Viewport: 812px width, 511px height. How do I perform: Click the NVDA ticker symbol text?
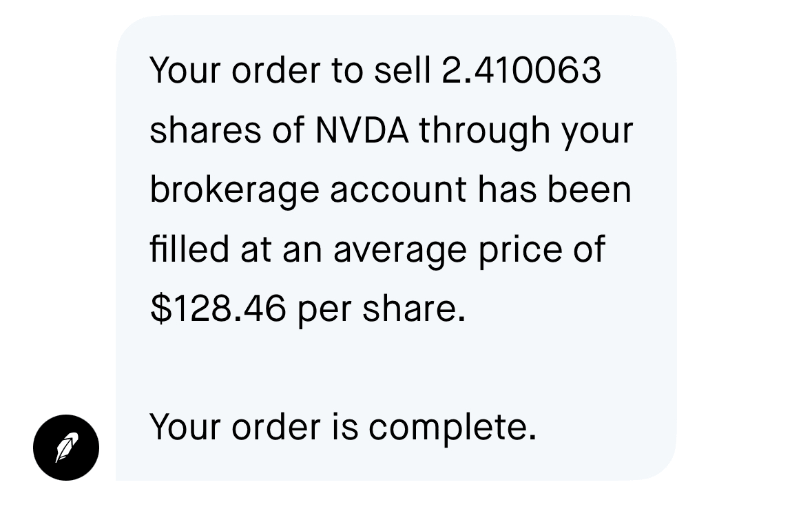[362, 130]
